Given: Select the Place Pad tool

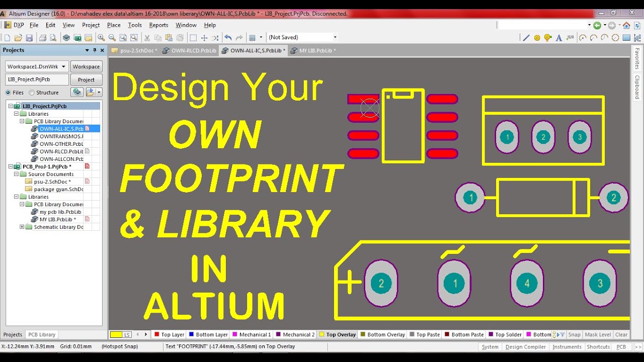Looking at the screenshot, I should coord(537,38).
